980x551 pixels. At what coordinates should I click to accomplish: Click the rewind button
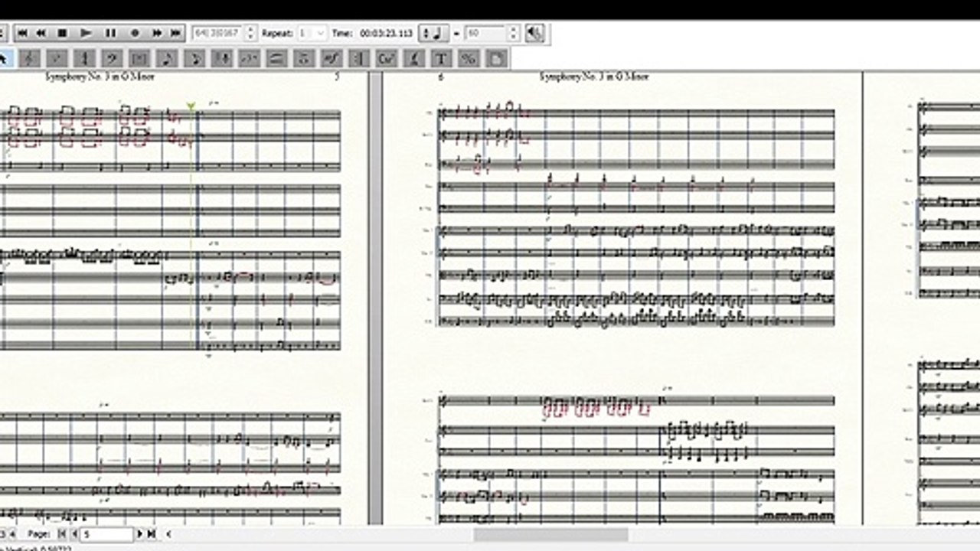pos(41,34)
